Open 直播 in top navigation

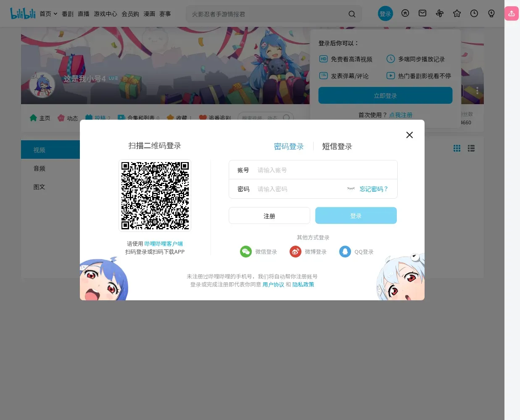coord(84,14)
